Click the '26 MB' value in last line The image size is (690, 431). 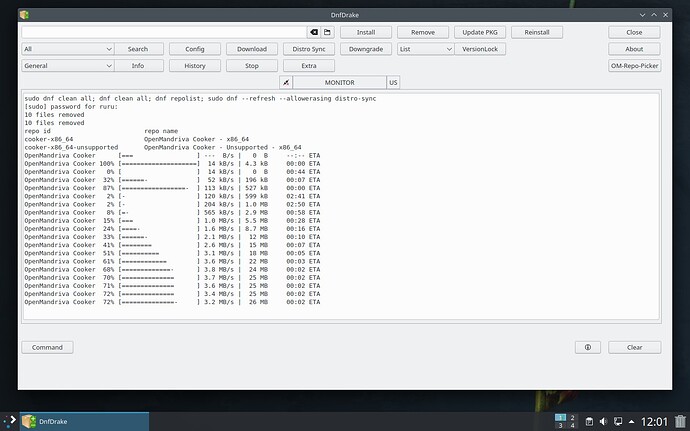click(258, 302)
